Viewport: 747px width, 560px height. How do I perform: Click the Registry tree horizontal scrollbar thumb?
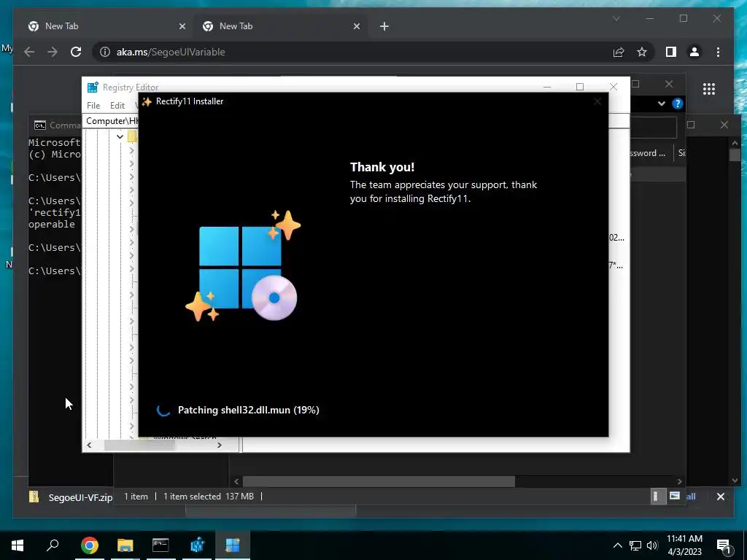point(139,446)
